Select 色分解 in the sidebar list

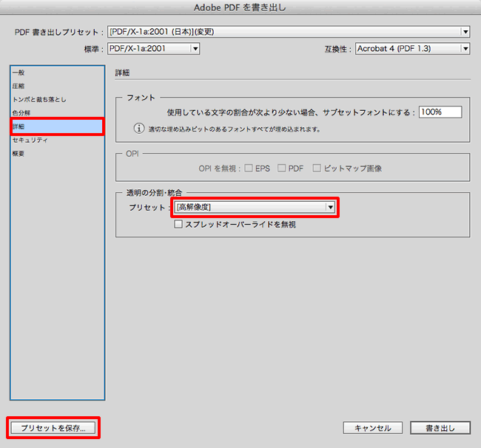58,113
